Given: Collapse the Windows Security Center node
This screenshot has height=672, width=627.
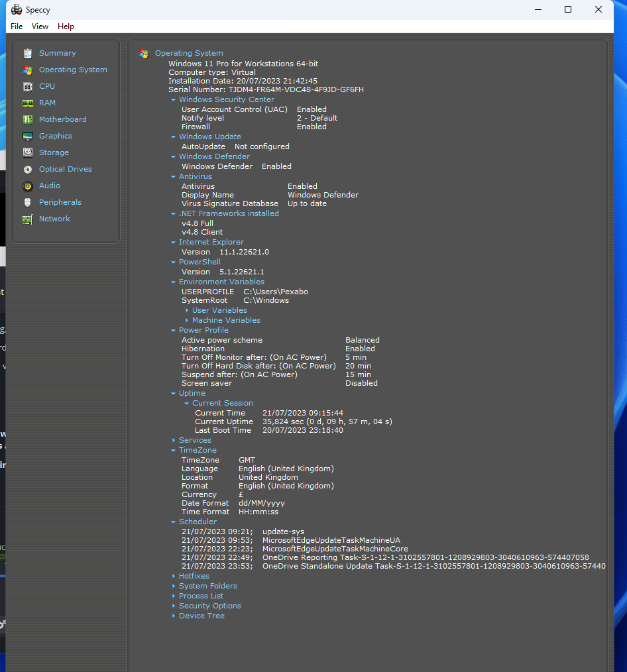Looking at the screenshot, I should point(173,100).
